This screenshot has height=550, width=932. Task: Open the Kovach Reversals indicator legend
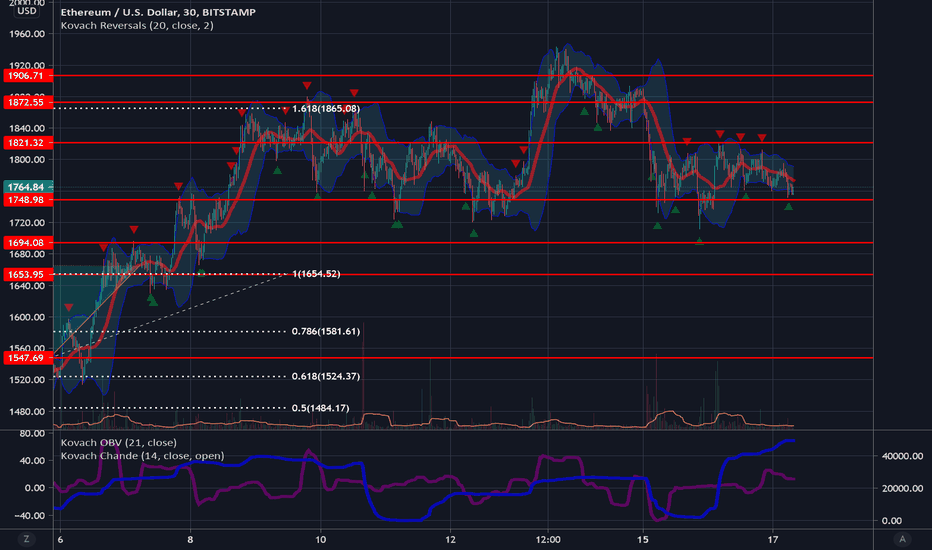[x=137, y=26]
